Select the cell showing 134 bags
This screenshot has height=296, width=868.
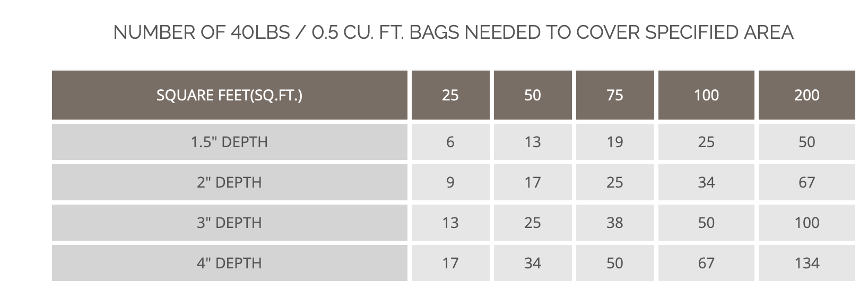click(806, 263)
